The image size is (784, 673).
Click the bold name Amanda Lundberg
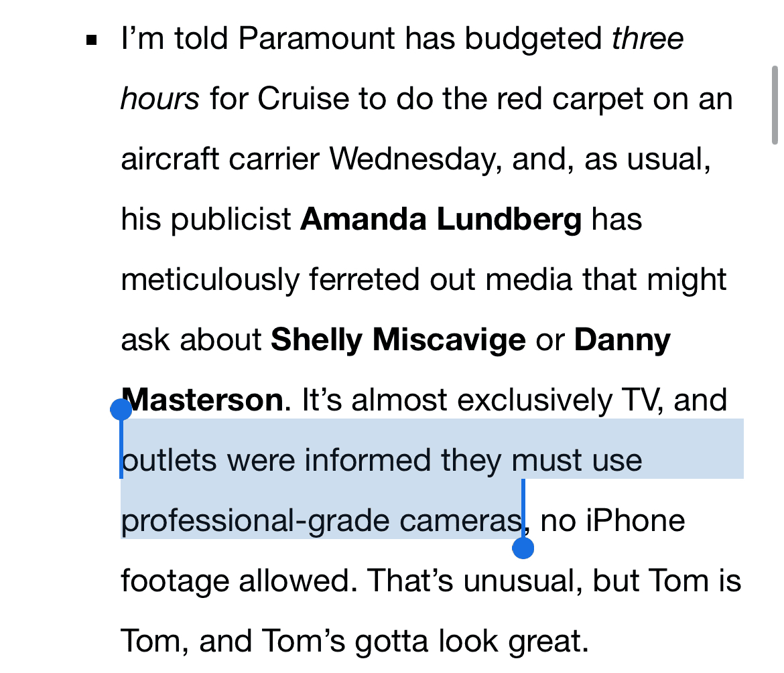(x=441, y=220)
